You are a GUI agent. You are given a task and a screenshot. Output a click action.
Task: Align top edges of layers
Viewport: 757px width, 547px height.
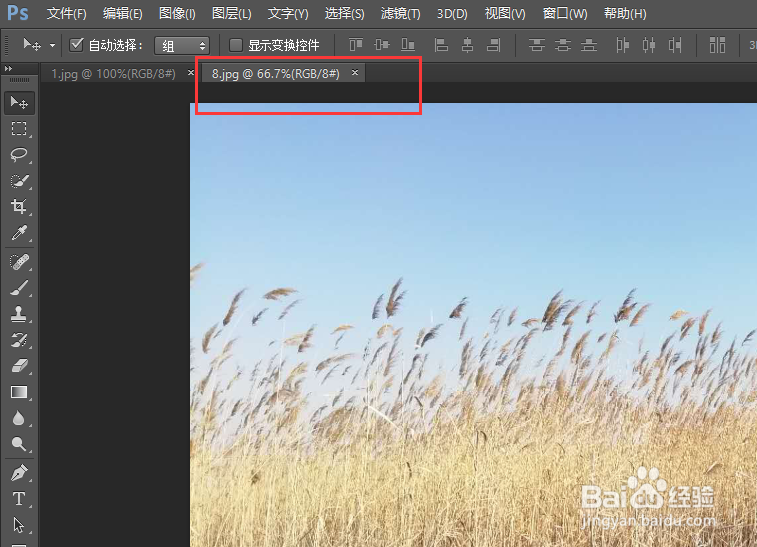coord(356,45)
